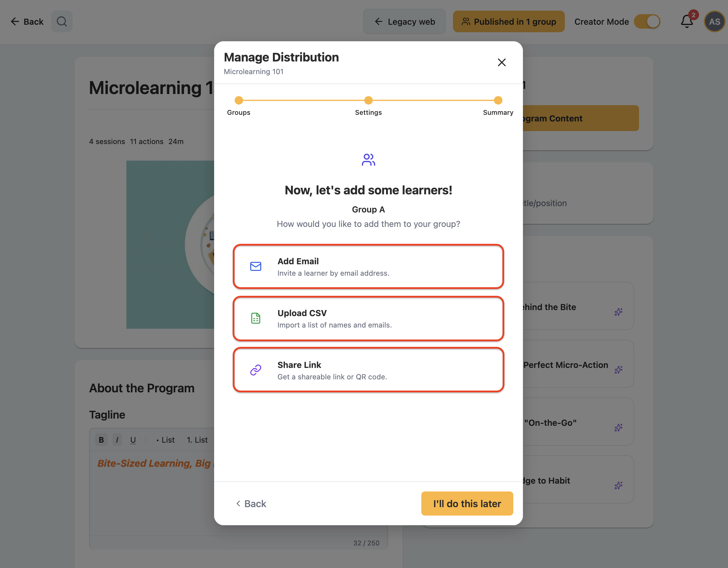
Task: Click the sparkle icon next to Perfect Micro-Action
Action: pyautogui.click(x=618, y=369)
